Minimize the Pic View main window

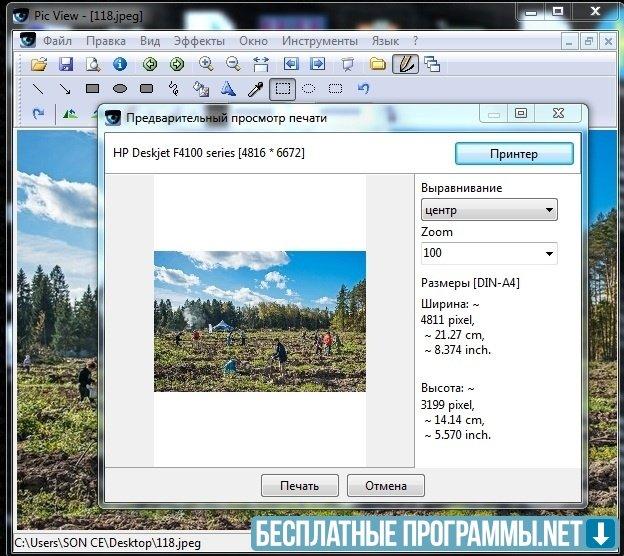pyautogui.click(x=531, y=12)
